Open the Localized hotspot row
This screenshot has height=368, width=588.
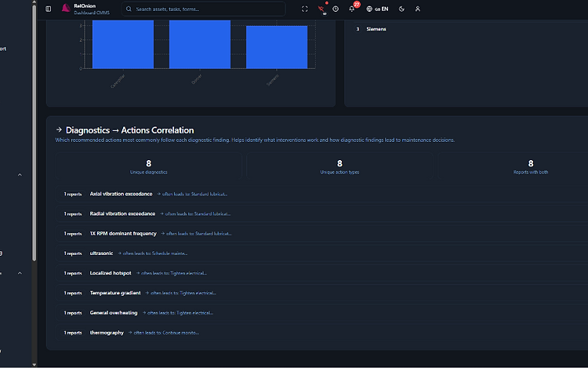(321, 273)
